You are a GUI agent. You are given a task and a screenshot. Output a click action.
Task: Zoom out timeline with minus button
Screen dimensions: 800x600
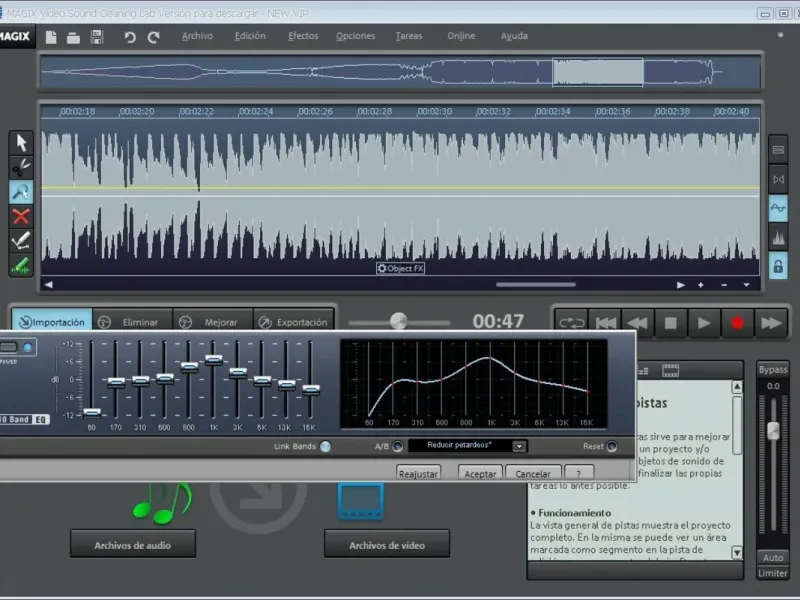(724, 285)
